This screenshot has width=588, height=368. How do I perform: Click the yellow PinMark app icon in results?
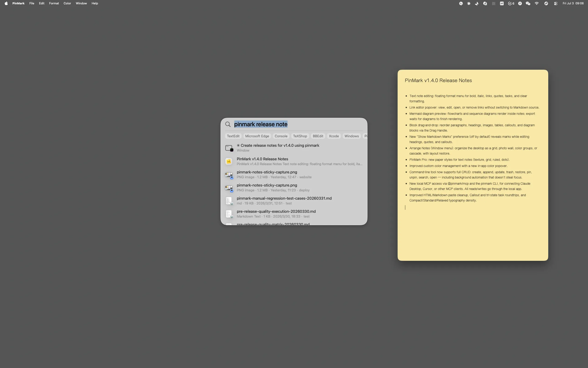click(229, 161)
